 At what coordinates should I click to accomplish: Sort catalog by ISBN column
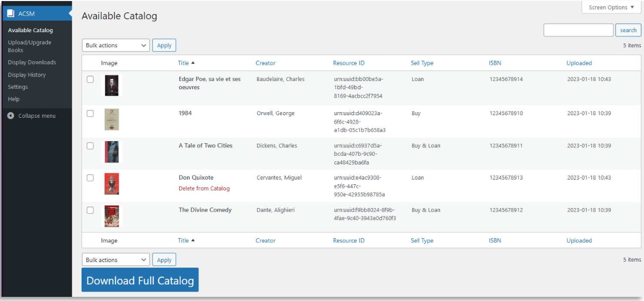tap(494, 63)
